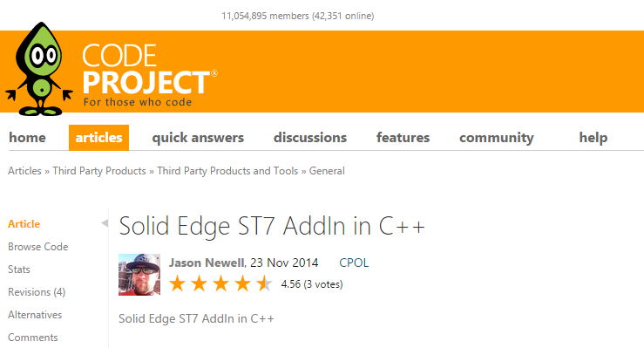Open the CPOL license link
This screenshot has width=644, height=348.
[354, 263]
